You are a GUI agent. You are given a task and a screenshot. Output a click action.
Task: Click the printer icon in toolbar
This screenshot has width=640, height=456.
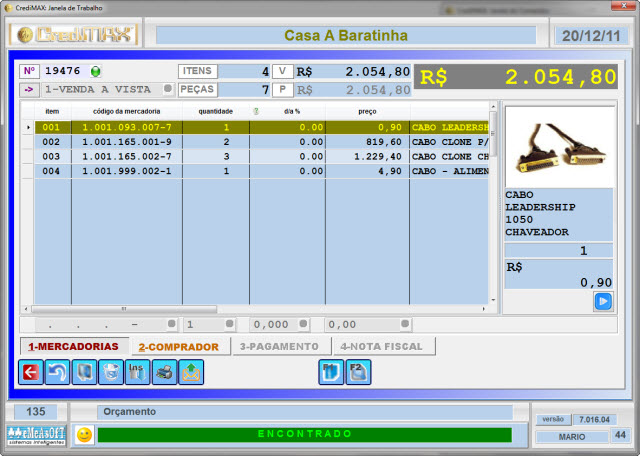pos(164,372)
